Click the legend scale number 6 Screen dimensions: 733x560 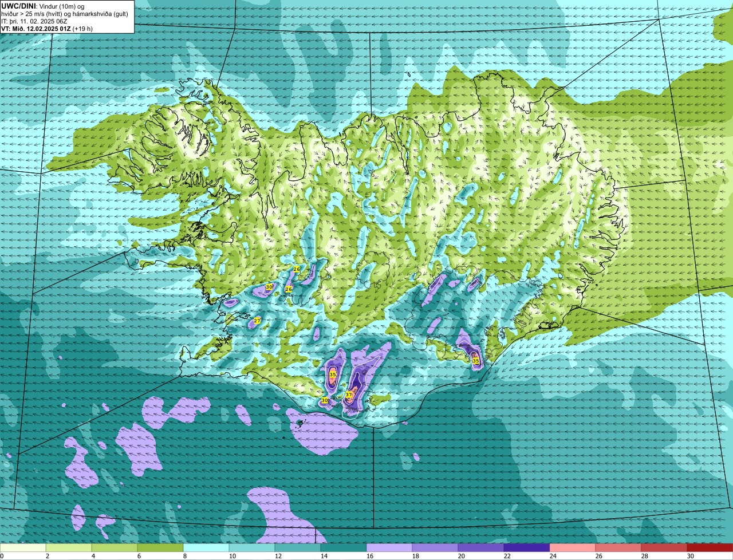click(139, 556)
